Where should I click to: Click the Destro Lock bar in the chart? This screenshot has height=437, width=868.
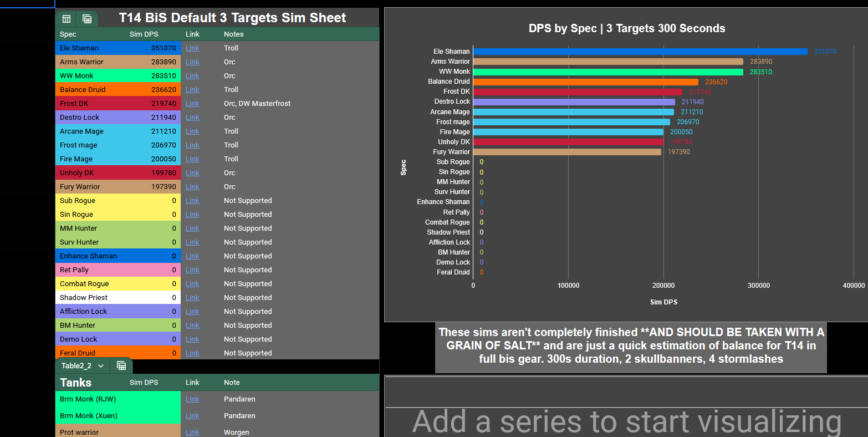click(x=574, y=101)
